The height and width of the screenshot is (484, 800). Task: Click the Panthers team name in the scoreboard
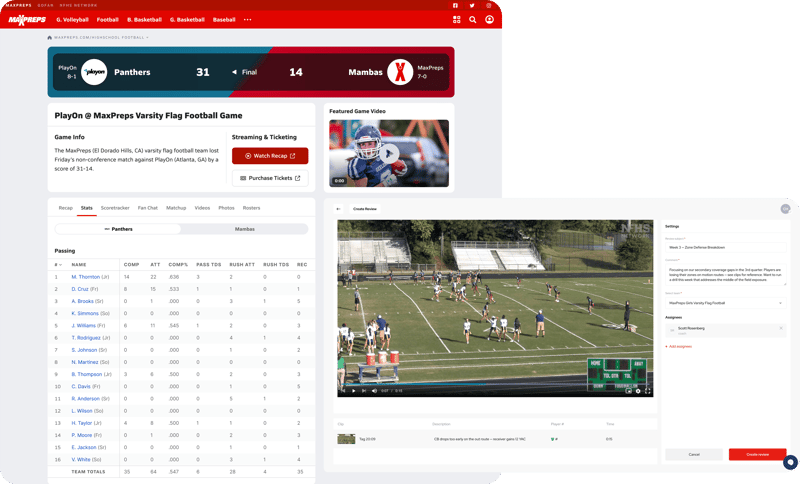coord(132,72)
